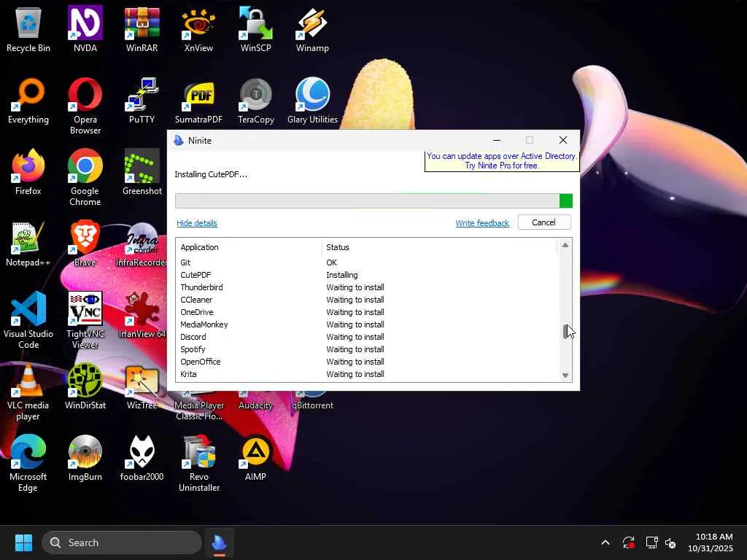
Task: Select the CutePDF row
Action: 367,275
